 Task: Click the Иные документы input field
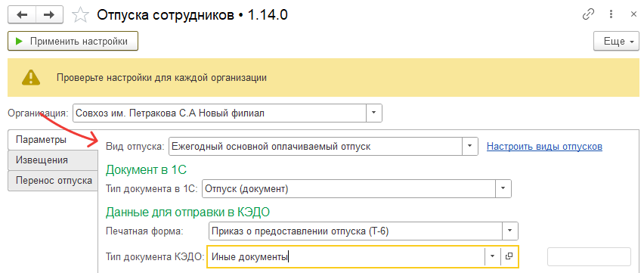[346, 256]
